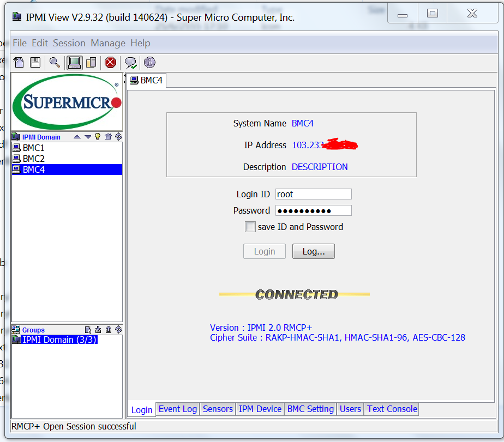This screenshot has height=442, width=504.
Task: Click the magnifying glass search icon
Action: click(x=55, y=62)
